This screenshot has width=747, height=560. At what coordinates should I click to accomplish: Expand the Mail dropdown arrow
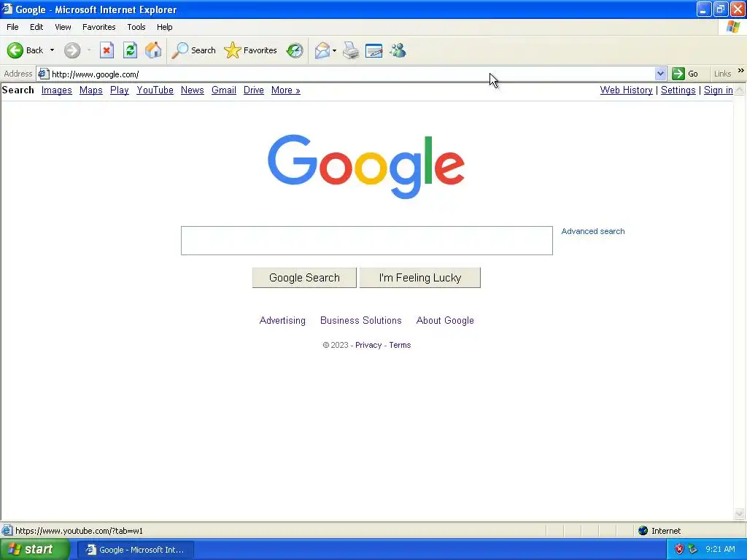tap(334, 50)
